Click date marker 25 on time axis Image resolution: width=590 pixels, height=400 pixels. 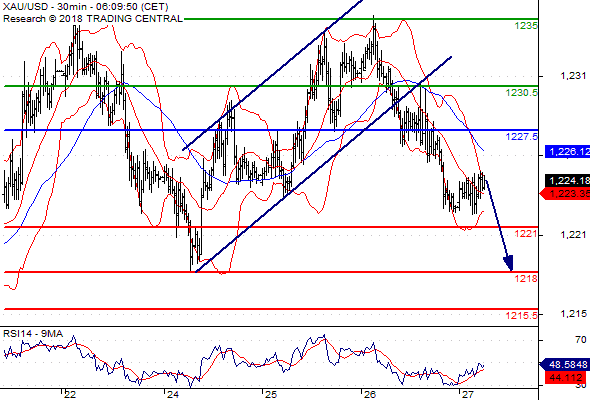pyautogui.click(x=271, y=394)
